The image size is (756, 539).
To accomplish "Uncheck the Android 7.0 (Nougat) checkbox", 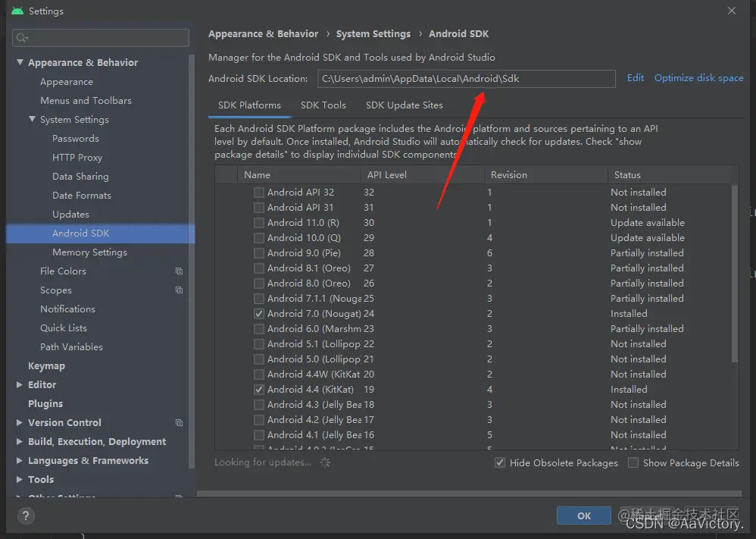I will click(x=259, y=314).
